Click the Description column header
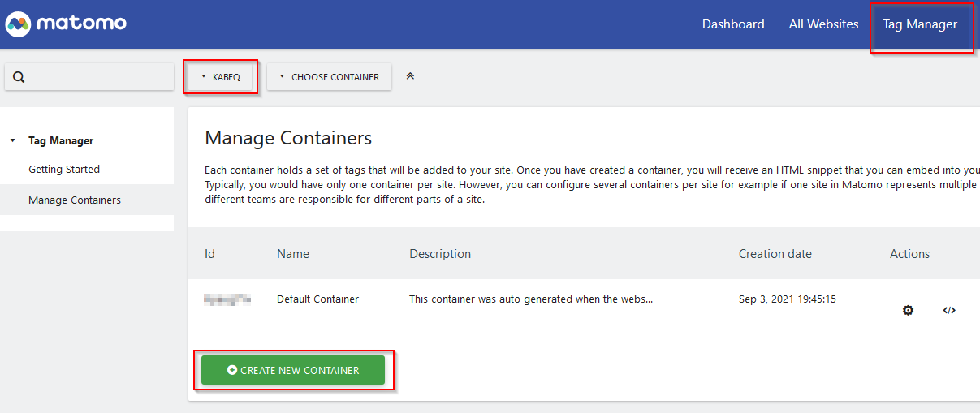Image resolution: width=980 pixels, height=413 pixels. coord(439,254)
